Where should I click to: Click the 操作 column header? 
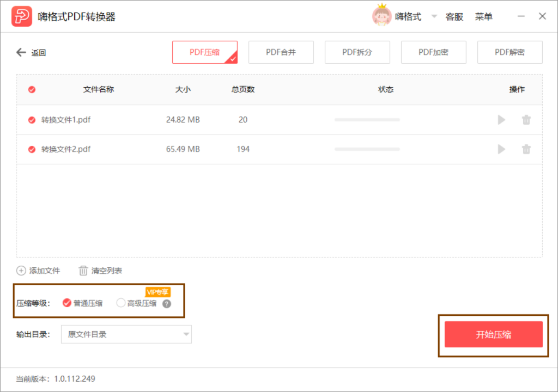click(517, 89)
